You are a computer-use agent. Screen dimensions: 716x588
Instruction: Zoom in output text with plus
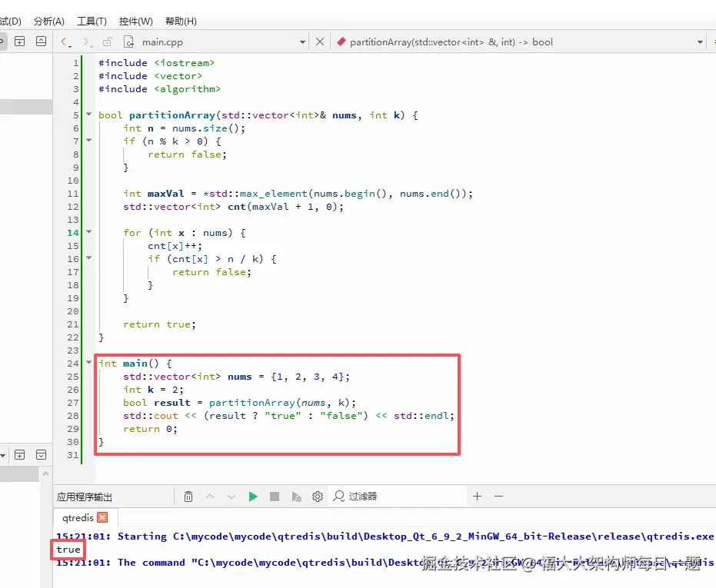point(477,497)
